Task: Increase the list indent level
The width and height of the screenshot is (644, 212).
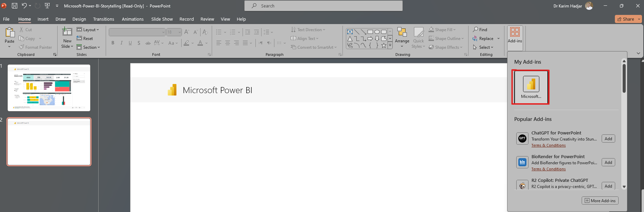Action: point(256,32)
